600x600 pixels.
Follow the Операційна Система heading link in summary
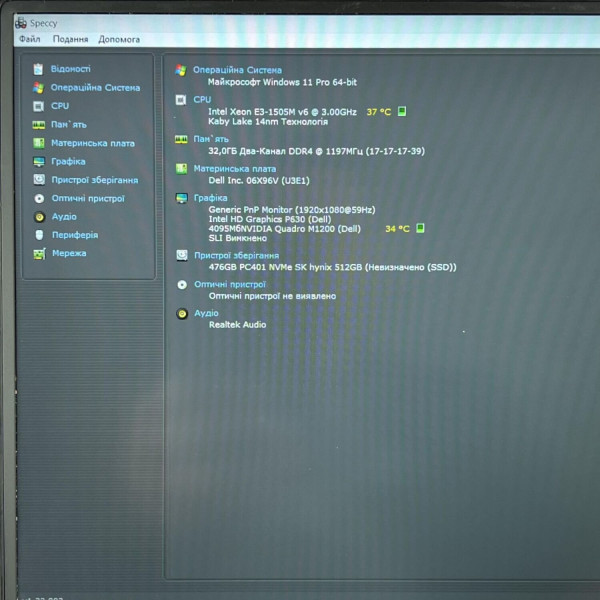click(237, 70)
